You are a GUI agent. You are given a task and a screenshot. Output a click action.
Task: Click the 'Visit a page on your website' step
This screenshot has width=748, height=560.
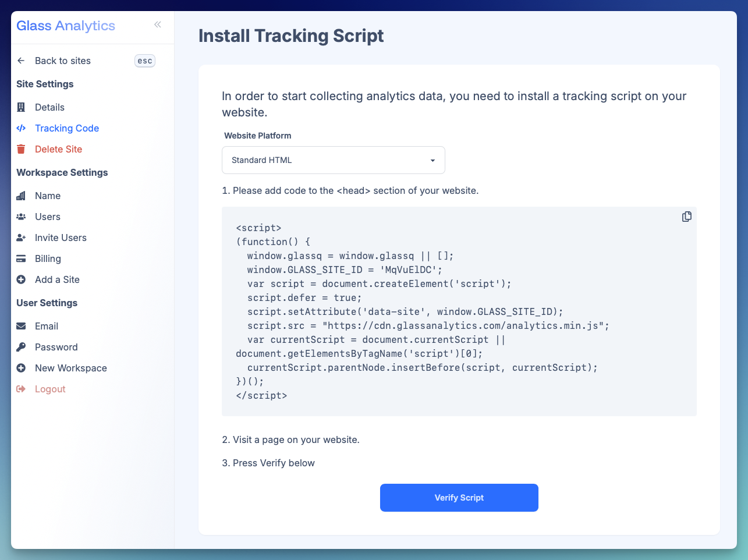[x=290, y=440]
